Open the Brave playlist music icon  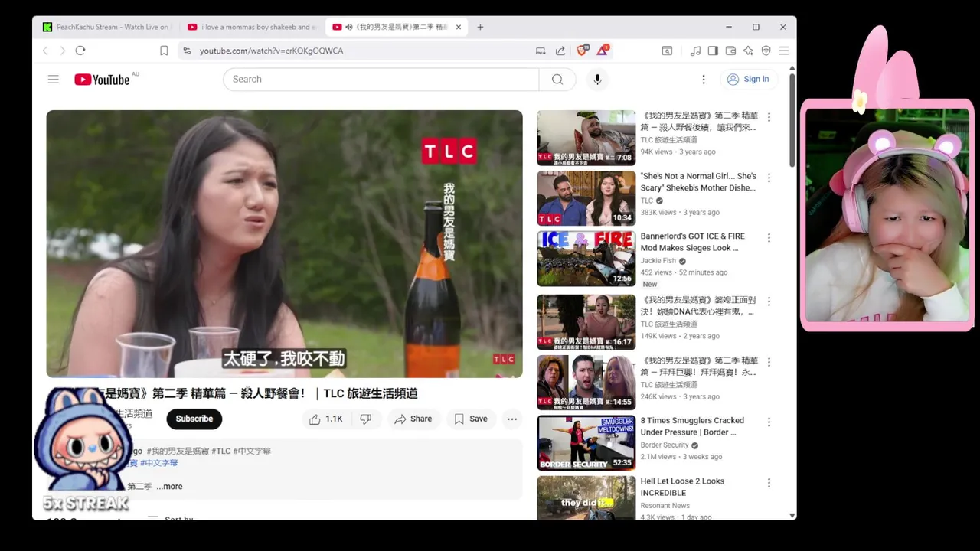(x=695, y=51)
